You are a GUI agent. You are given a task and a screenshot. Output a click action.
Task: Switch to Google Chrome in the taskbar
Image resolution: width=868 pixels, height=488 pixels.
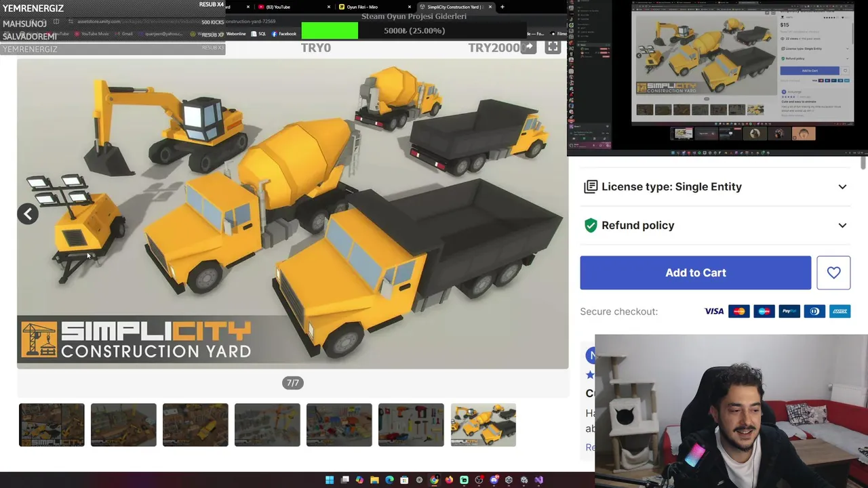click(x=434, y=480)
